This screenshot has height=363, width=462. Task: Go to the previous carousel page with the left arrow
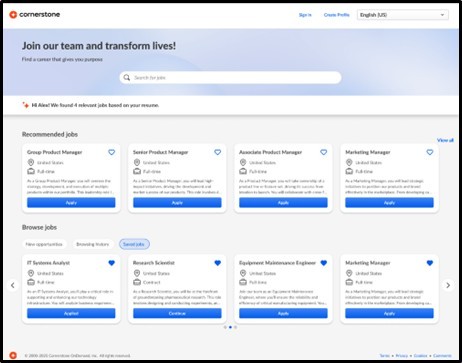click(13, 285)
